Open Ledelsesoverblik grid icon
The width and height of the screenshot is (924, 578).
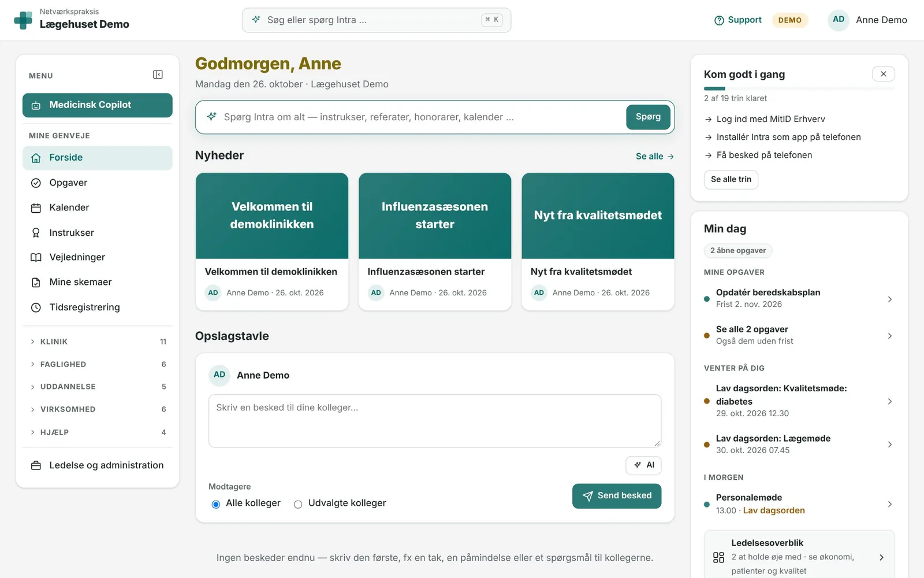pos(718,557)
